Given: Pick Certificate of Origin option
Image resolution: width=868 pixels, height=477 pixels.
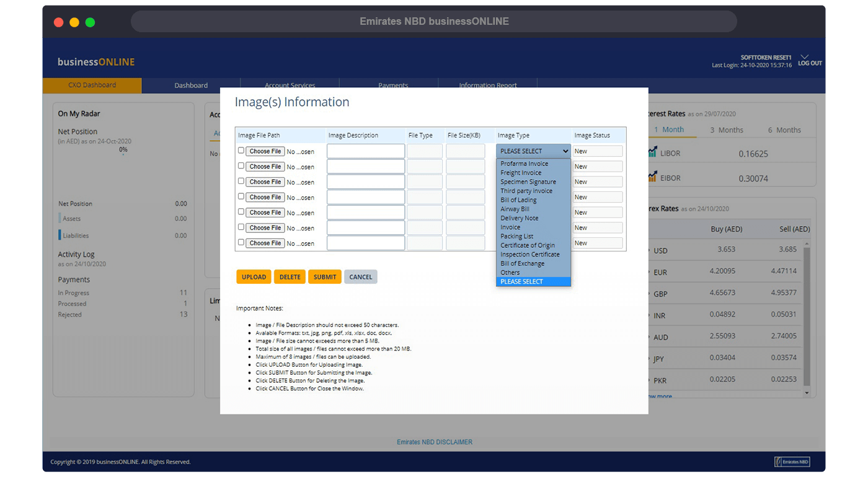Looking at the screenshot, I should (528, 245).
